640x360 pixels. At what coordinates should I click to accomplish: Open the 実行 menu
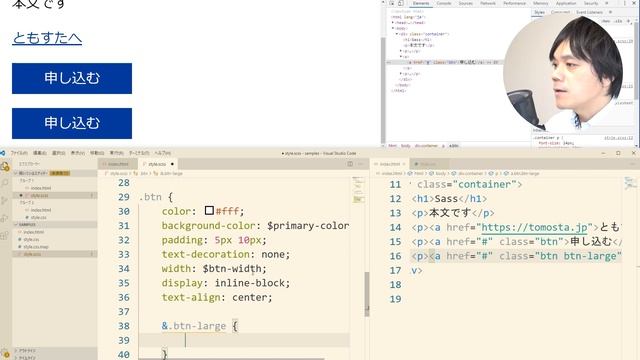(116, 153)
